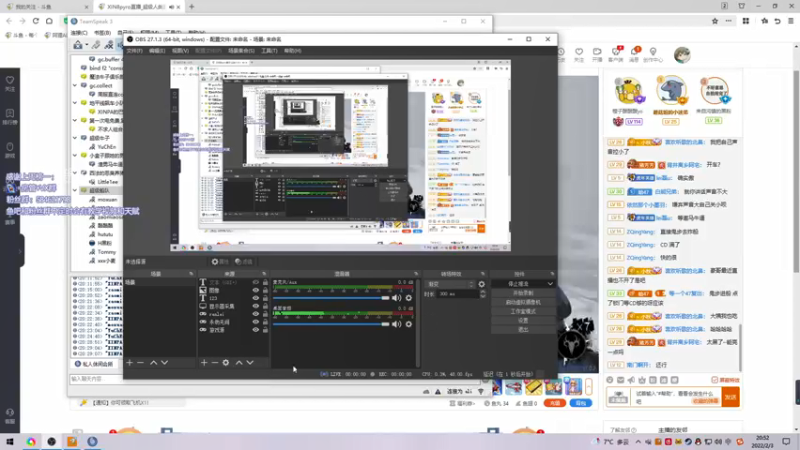Screen dimensions: 800x450
Task: Add a new source in OBS
Action: tap(204, 362)
